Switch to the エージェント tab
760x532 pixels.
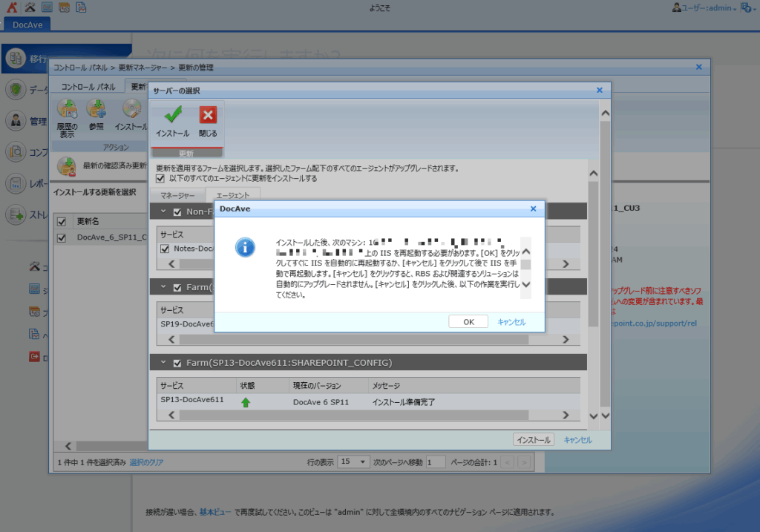pyautogui.click(x=232, y=195)
